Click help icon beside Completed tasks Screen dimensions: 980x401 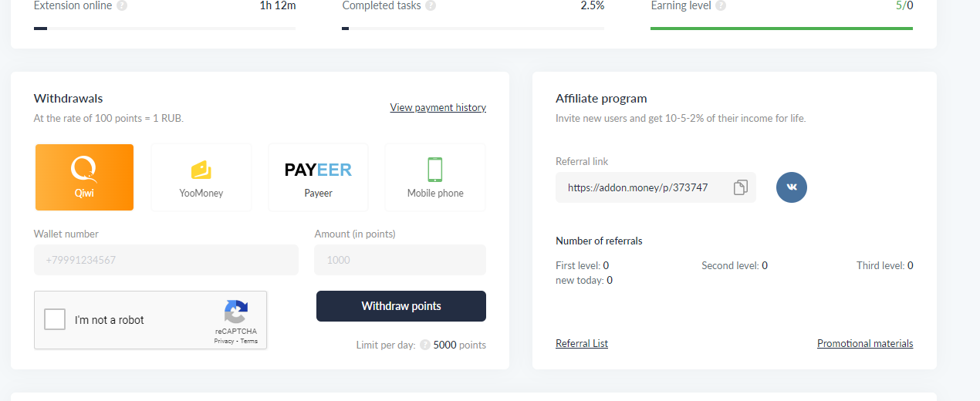(431, 6)
